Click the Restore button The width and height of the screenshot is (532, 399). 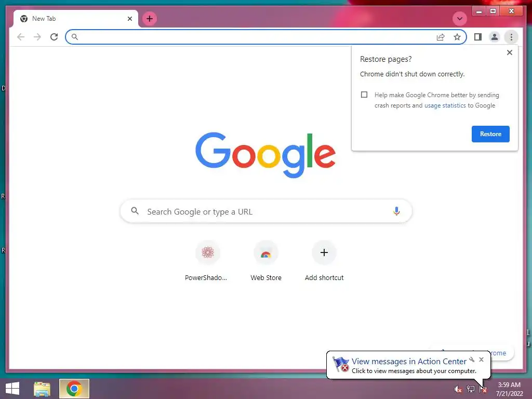pyautogui.click(x=490, y=134)
